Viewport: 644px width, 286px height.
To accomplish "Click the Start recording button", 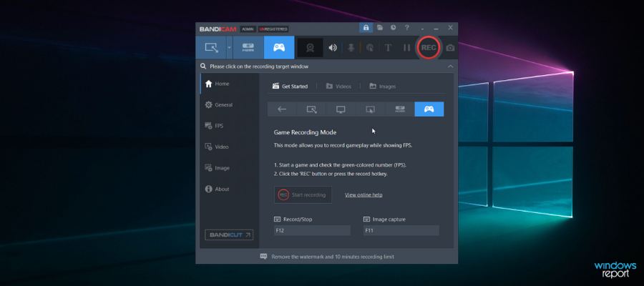I will (303, 195).
